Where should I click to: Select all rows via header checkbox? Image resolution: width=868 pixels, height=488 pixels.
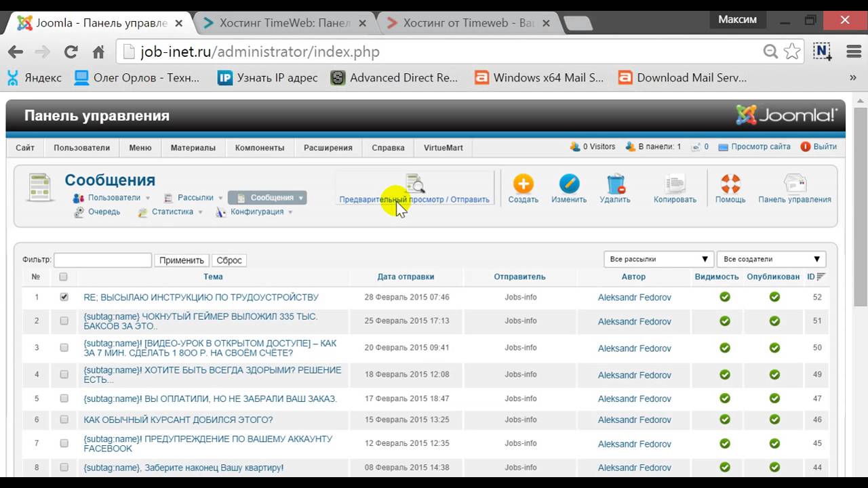click(64, 277)
